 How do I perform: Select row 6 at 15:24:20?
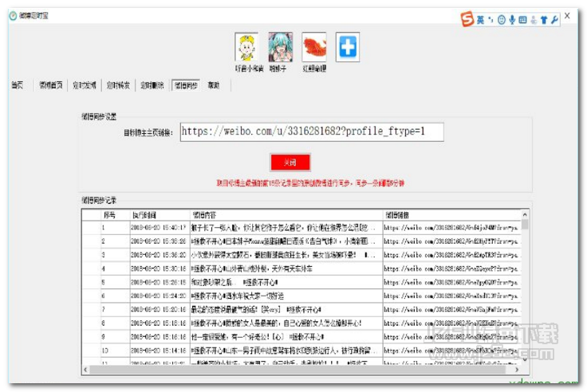point(301,296)
